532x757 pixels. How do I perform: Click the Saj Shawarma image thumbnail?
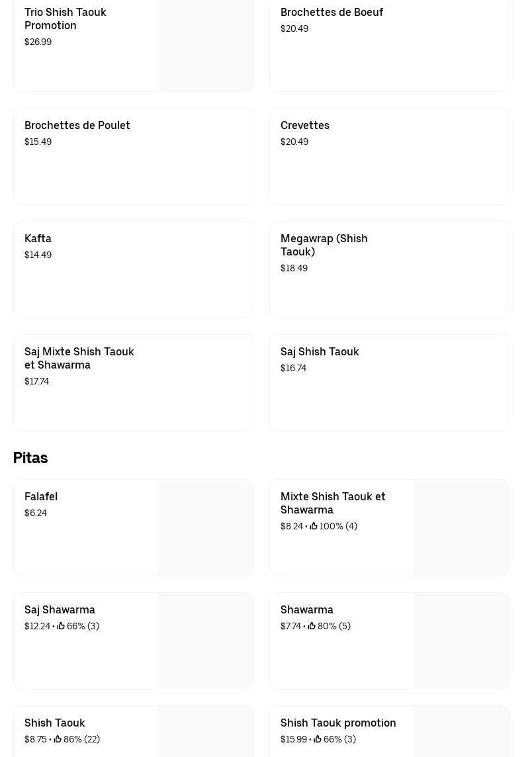coord(204,641)
